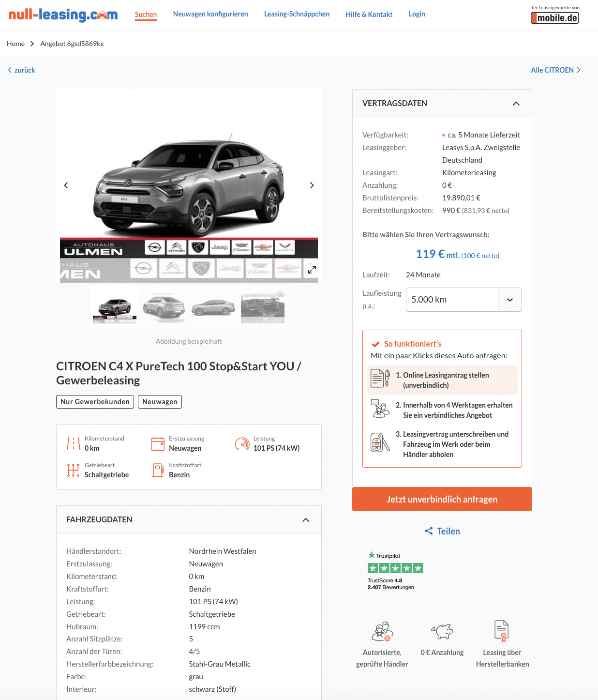This screenshot has width=598, height=700.
Task: Click the Autorisierte geprüfte Händler icon
Action: point(382,631)
